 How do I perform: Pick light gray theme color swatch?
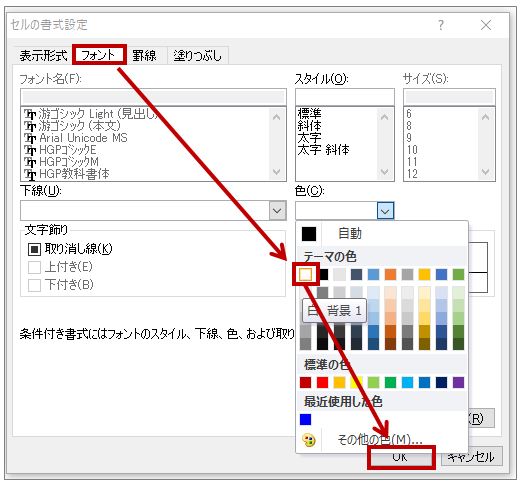340,274
